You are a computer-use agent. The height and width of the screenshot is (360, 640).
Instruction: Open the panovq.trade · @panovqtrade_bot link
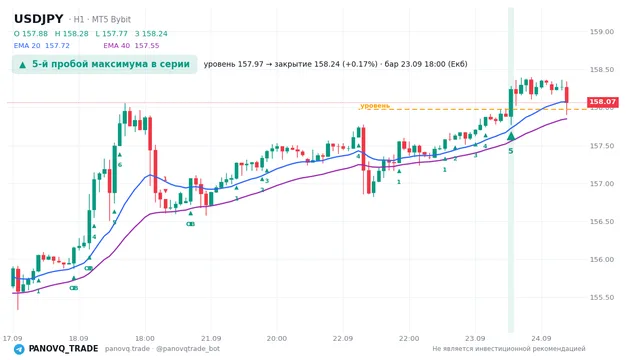point(162,349)
